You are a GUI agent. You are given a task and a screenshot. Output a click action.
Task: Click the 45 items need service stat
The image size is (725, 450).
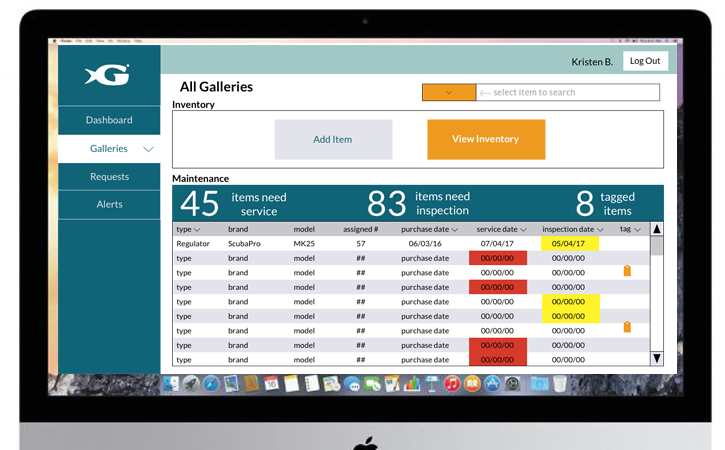tap(233, 203)
